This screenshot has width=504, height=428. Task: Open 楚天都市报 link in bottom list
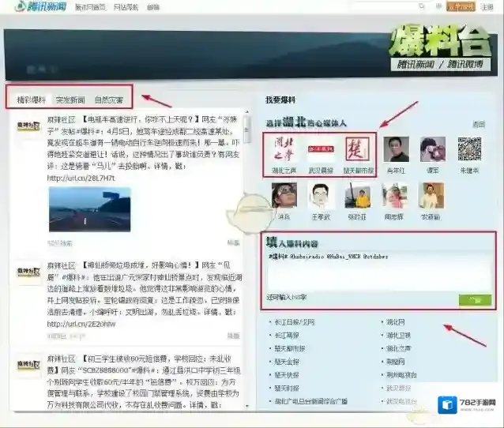click(x=290, y=348)
